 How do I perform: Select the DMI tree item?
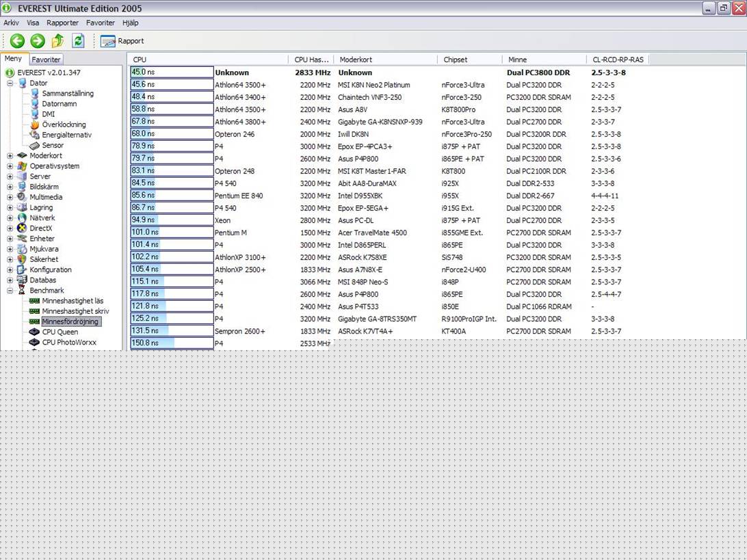tap(49, 114)
